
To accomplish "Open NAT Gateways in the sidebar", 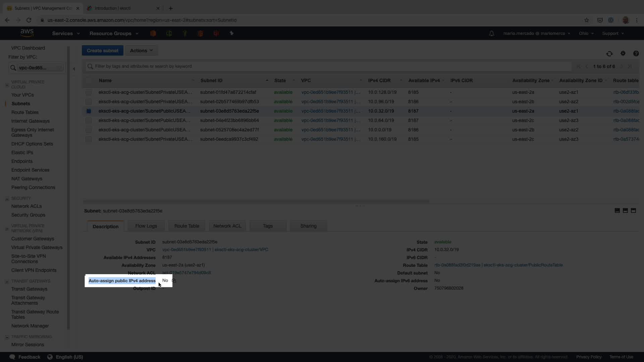I will pos(27,179).
